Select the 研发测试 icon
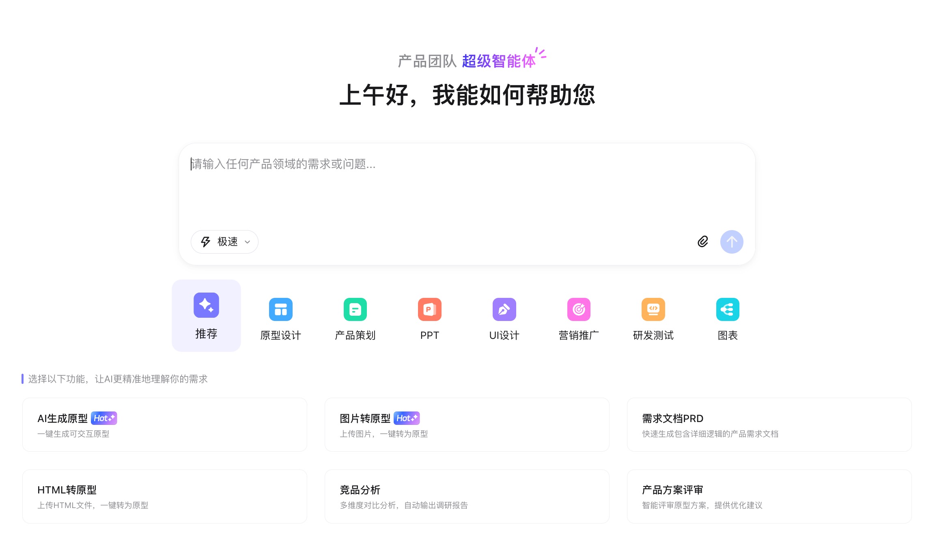This screenshot has width=935, height=560. coord(653,309)
